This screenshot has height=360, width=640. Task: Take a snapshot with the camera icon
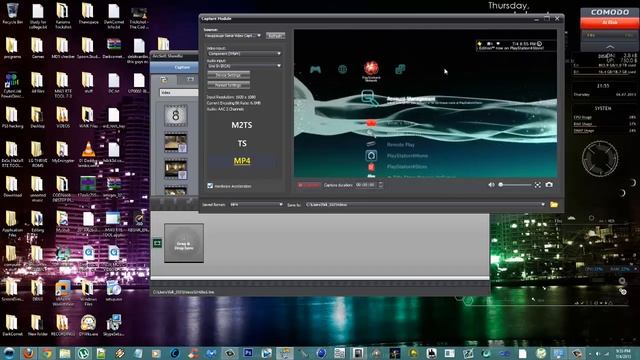click(549, 185)
